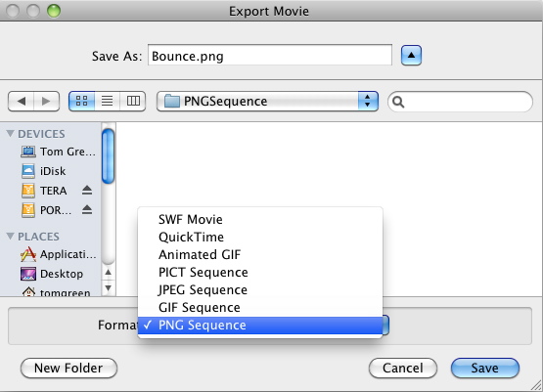Go back using the left arrow

[x=22, y=101]
